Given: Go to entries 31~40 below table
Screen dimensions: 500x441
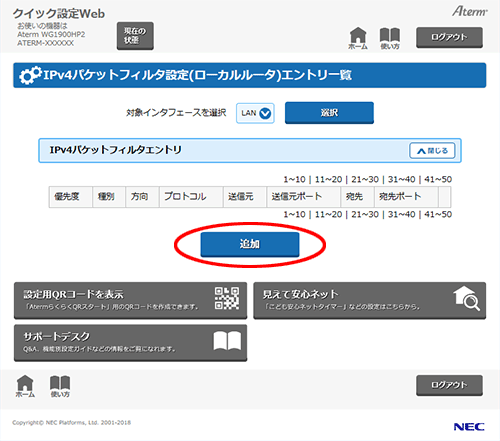Looking at the screenshot, I should [401, 214].
